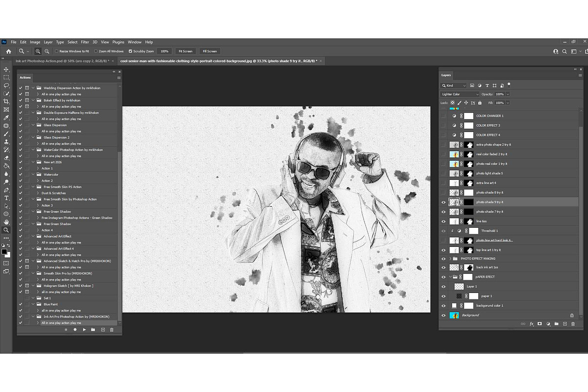Create new fill or adjustment layer
The width and height of the screenshot is (588, 392).
point(548,324)
